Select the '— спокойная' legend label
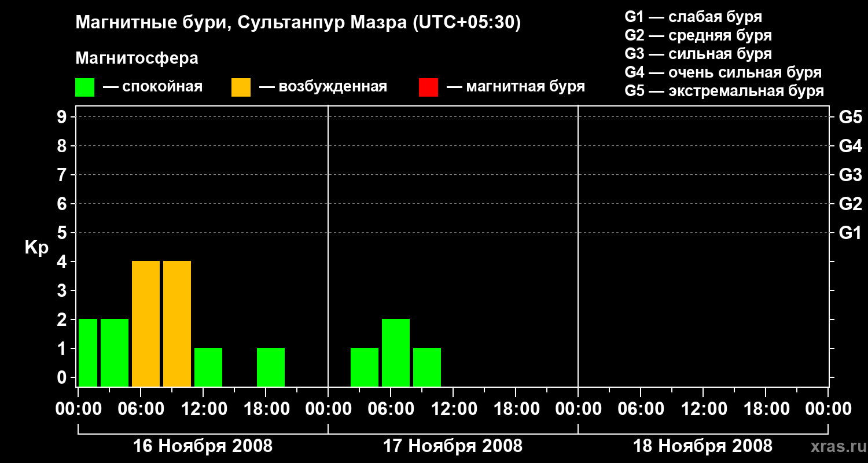Screen dimensions: 868x463 pyautogui.click(x=153, y=87)
